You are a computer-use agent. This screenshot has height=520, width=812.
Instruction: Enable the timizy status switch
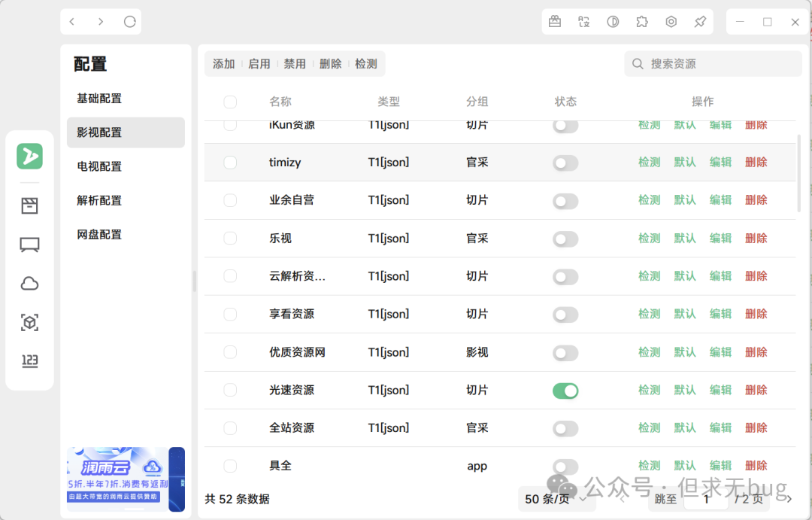[x=565, y=163]
